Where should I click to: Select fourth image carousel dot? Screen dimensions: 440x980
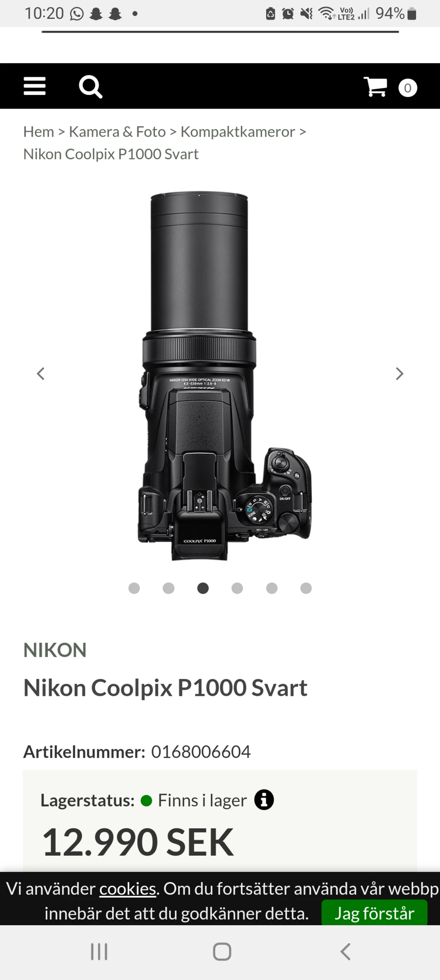tap(237, 588)
